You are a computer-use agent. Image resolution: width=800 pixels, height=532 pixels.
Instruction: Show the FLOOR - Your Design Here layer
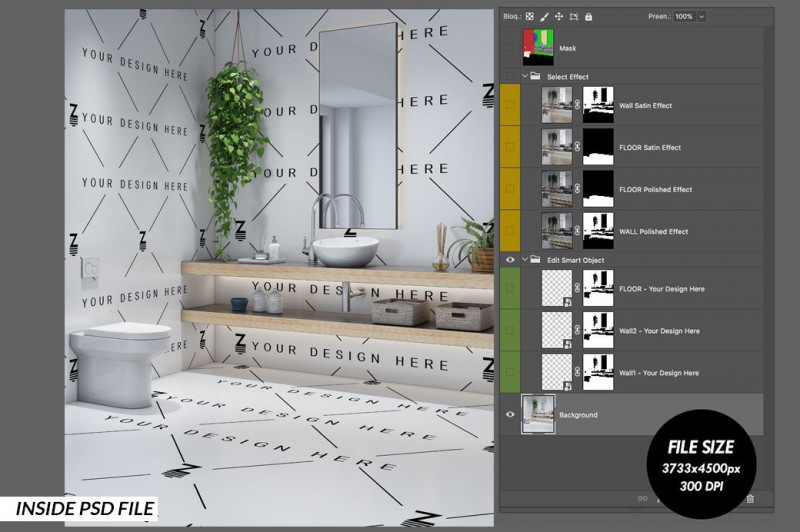(510, 288)
